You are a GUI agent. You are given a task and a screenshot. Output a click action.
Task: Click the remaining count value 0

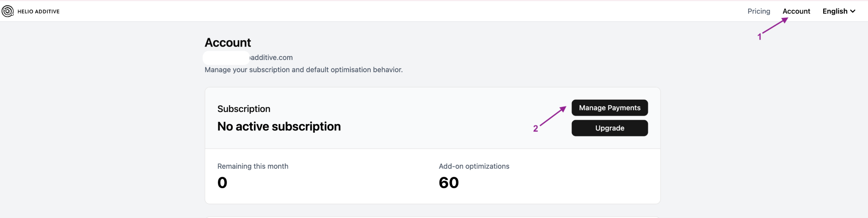coord(222,183)
